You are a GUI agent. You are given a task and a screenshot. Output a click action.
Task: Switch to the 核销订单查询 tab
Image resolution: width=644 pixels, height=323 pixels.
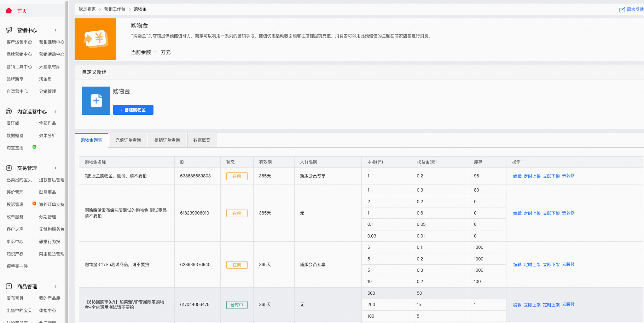(x=167, y=140)
